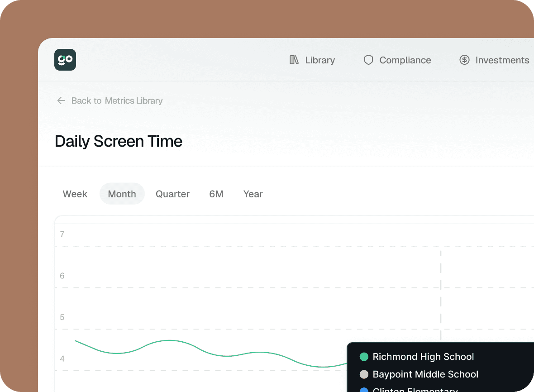The width and height of the screenshot is (534, 392).
Task: Select the Month time range
Action: click(x=122, y=194)
